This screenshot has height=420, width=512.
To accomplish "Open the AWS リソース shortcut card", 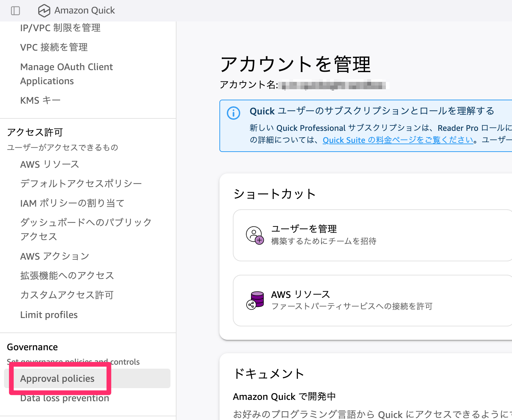I will tap(372, 301).
